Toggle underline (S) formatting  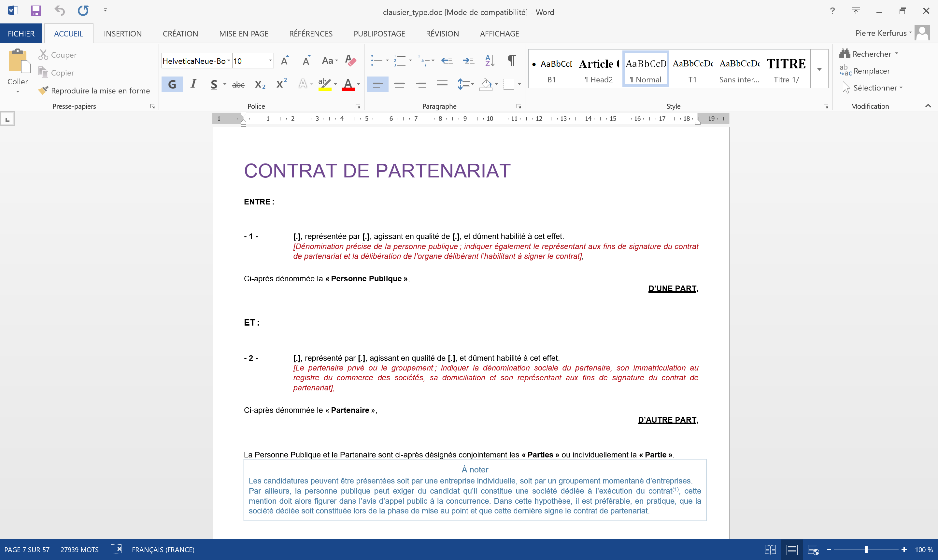[214, 84]
